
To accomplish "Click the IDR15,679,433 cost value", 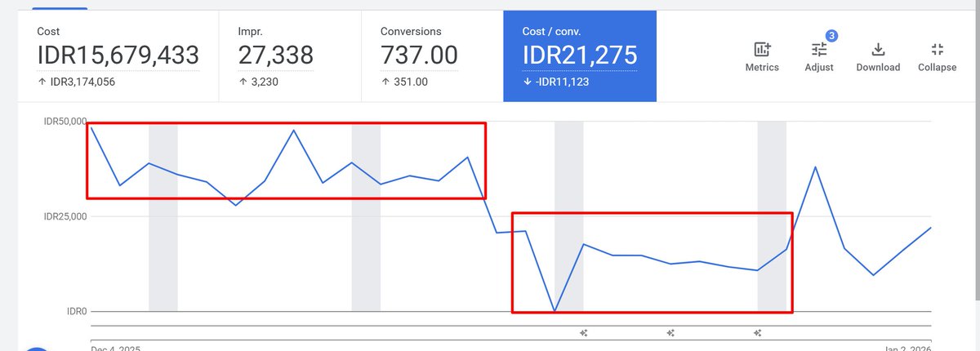I will pos(118,56).
